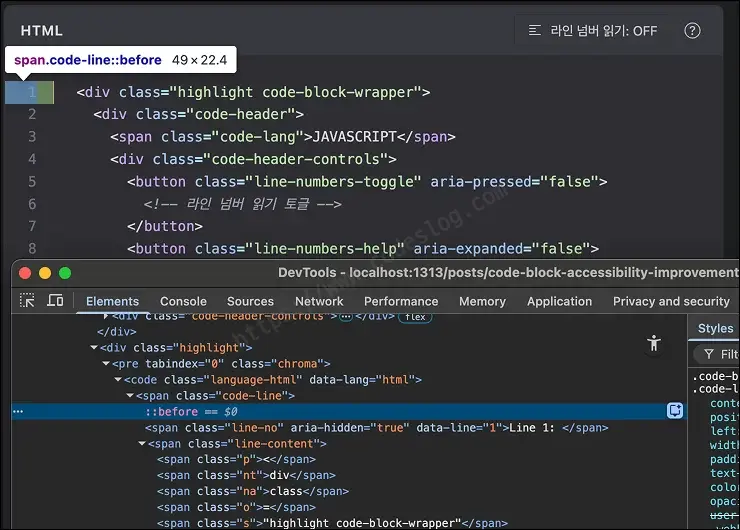Click the element inspector picker icon
Image resolution: width=740 pixels, height=530 pixels.
tap(27, 300)
